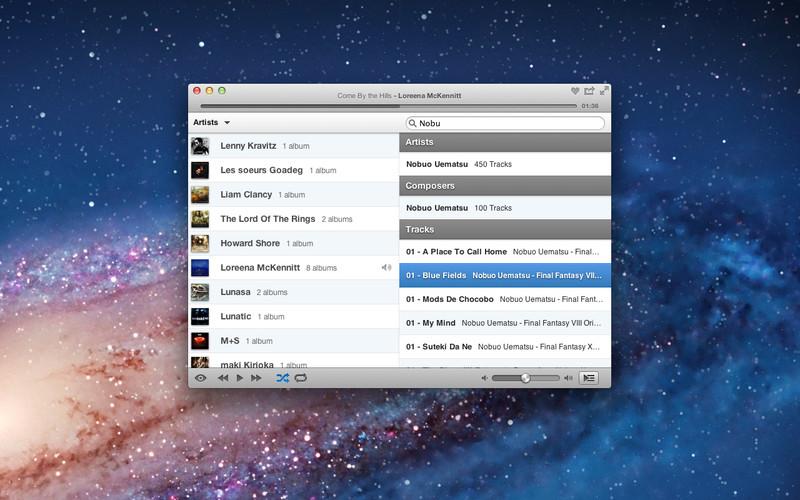Toggle repeat mode
The height and width of the screenshot is (500, 800).
point(300,378)
